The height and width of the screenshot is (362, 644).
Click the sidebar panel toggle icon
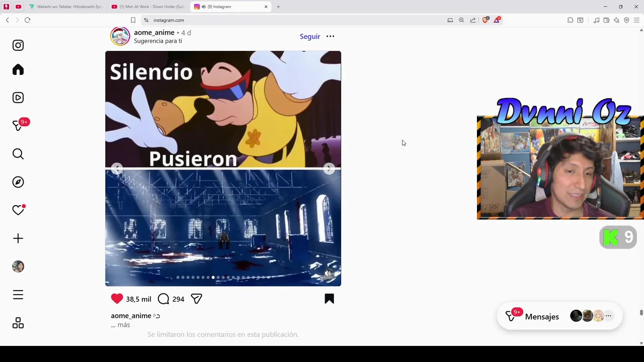580,20
